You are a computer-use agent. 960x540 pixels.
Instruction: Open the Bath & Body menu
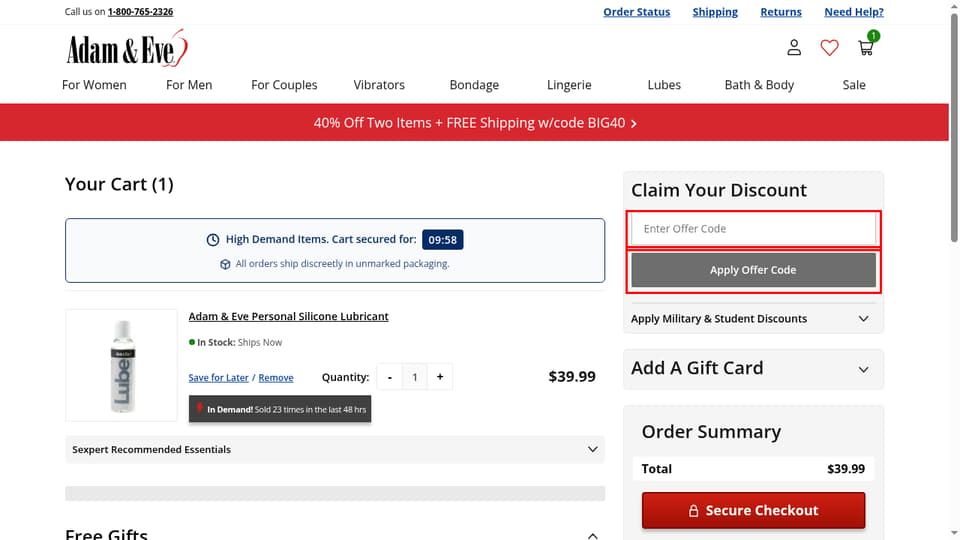point(759,85)
